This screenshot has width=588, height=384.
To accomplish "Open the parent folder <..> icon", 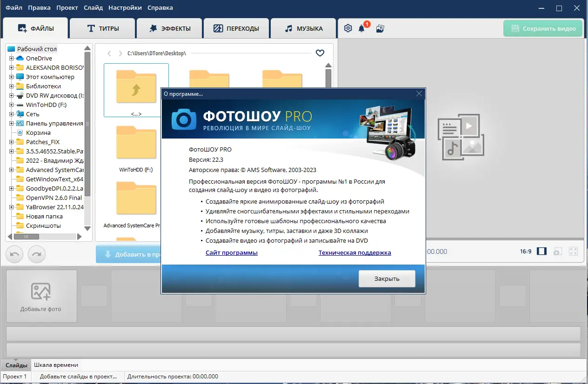I will (136, 90).
